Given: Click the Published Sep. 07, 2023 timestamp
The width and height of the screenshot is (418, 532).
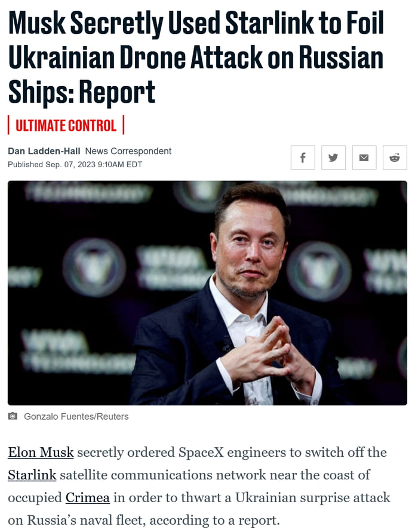Looking at the screenshot, I should pyautogui.click(x=75, y=164).
